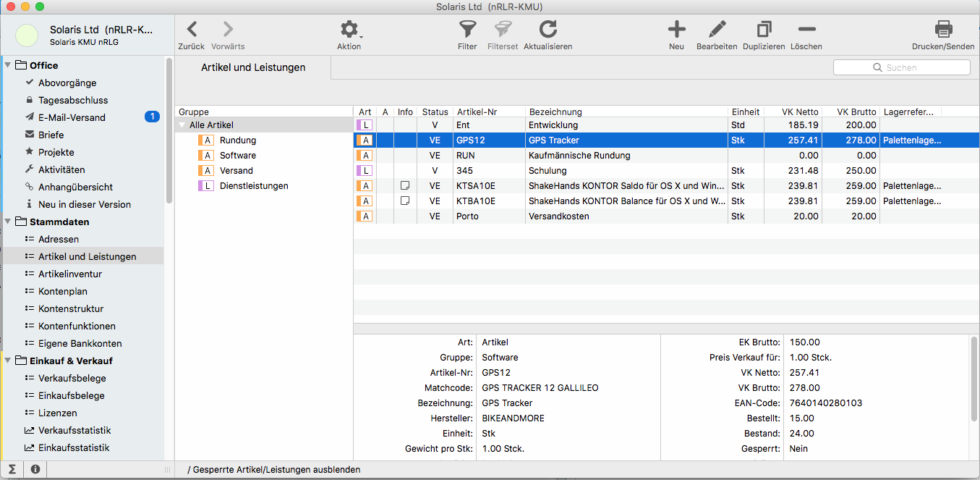Image resolution: width=980 pixels, height=480 pixels.
Task: Click the sigma sum icon in status bar
Action: click(12, 469)
